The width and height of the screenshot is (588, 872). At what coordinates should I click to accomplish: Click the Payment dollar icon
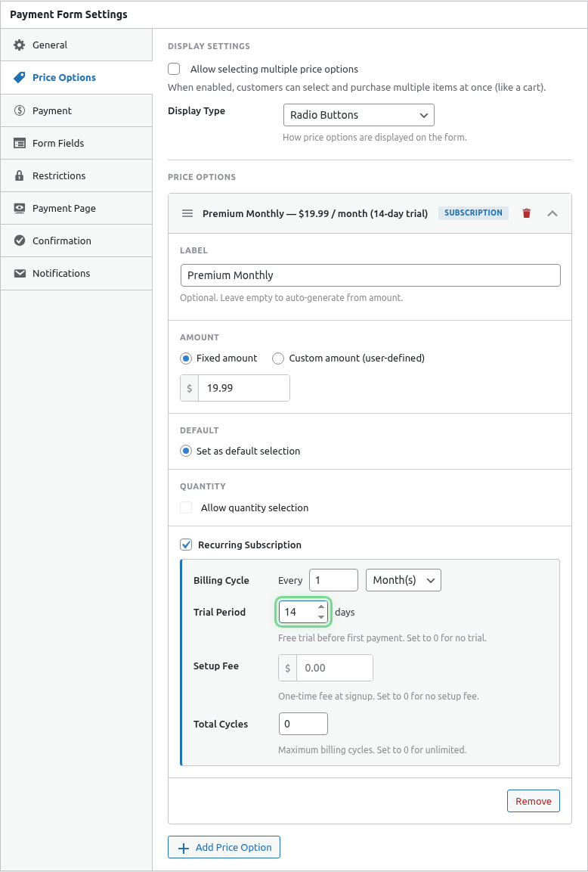20,110
